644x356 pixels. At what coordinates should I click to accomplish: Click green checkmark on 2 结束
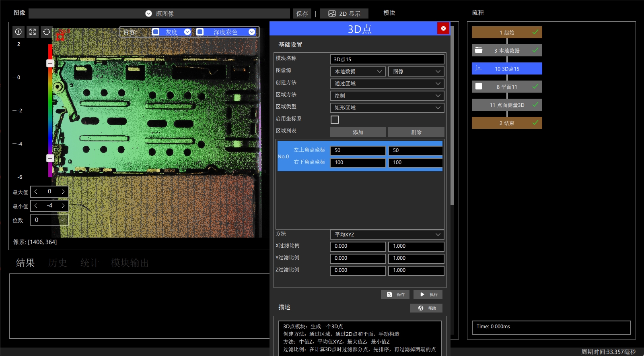click(x=535, y=123)
